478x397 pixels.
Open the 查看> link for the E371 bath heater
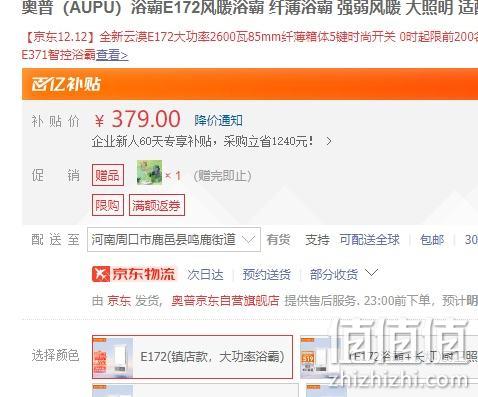coord(112,55)
